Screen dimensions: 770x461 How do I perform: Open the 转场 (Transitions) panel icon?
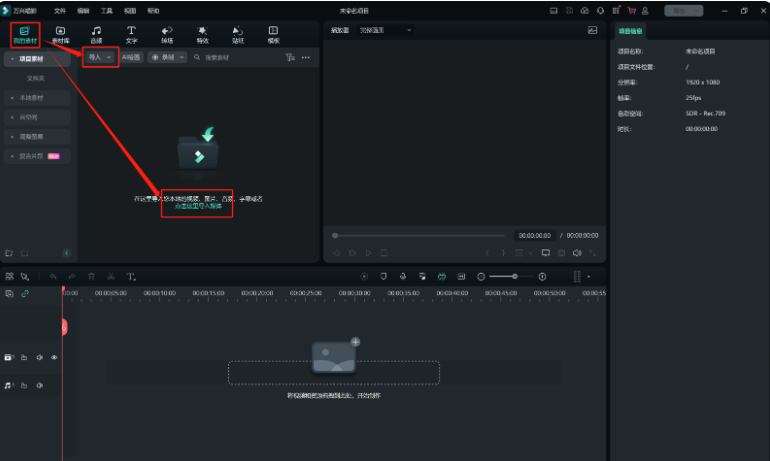click(x=166, y=34)
